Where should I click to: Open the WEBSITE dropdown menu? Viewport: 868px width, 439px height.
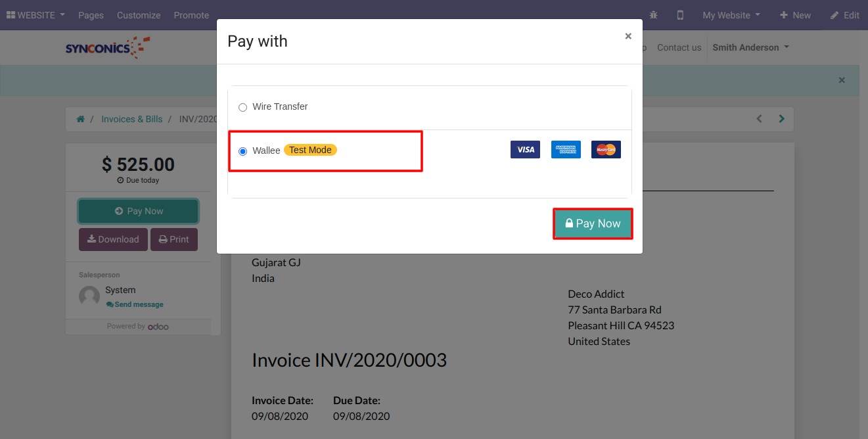pyautogui.click(x=35, y=15)
